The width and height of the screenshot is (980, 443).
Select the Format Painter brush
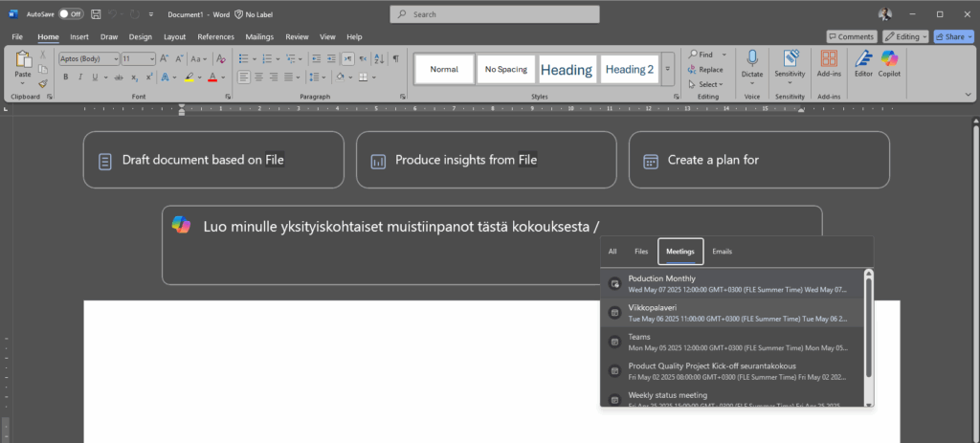43,83
